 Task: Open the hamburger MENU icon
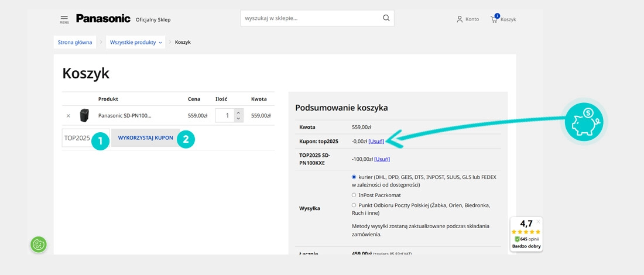coord(64,19)
